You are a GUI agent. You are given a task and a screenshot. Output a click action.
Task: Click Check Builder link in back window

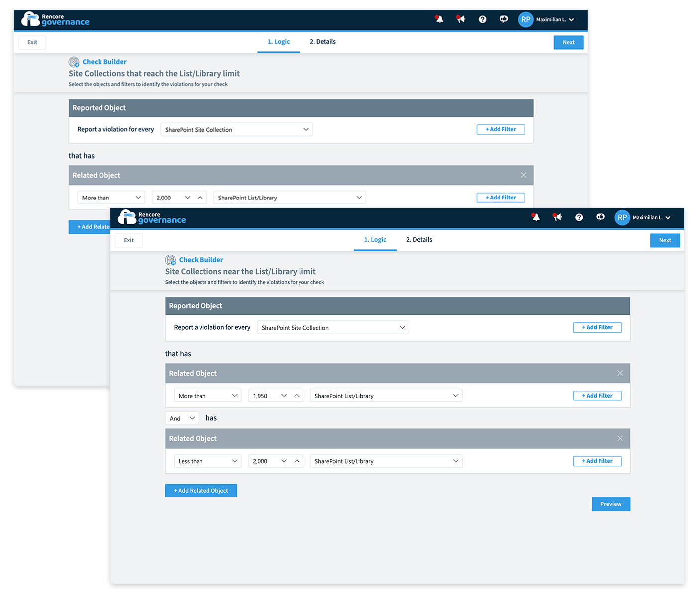pyautogui.click(x=104, y=62)
